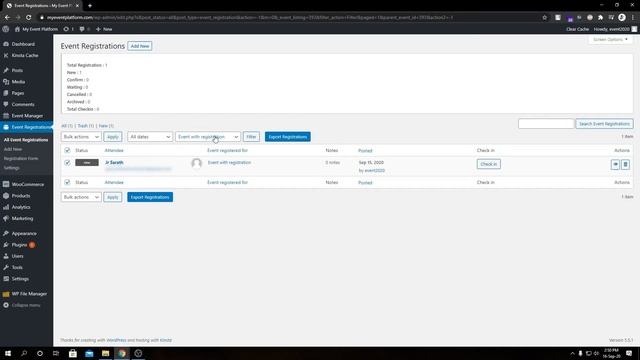
Task: Click the search registrations input field
Action: 546,124
